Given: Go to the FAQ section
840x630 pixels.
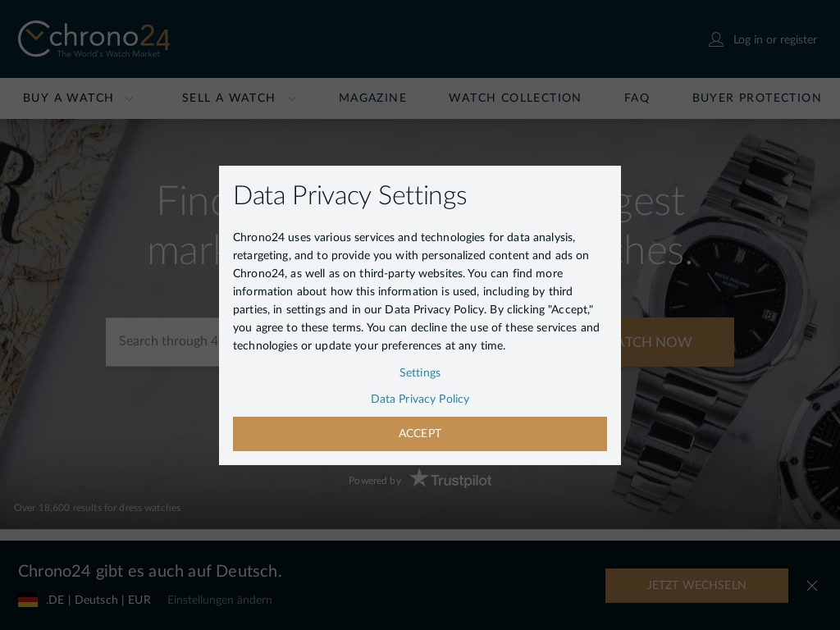Looking at the screenshot, I should click(x=637, y=98).
